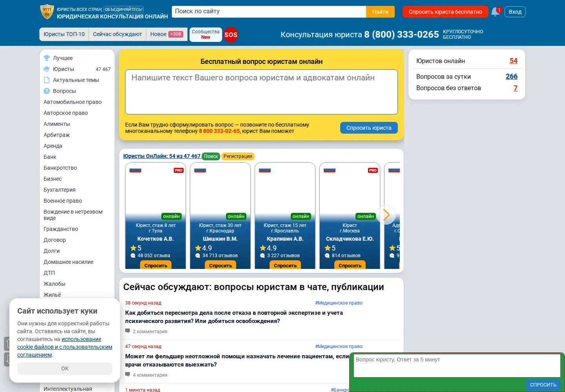
Task: Click 48 052 отзыва reviews count
Action: click(x=154, y=256)
